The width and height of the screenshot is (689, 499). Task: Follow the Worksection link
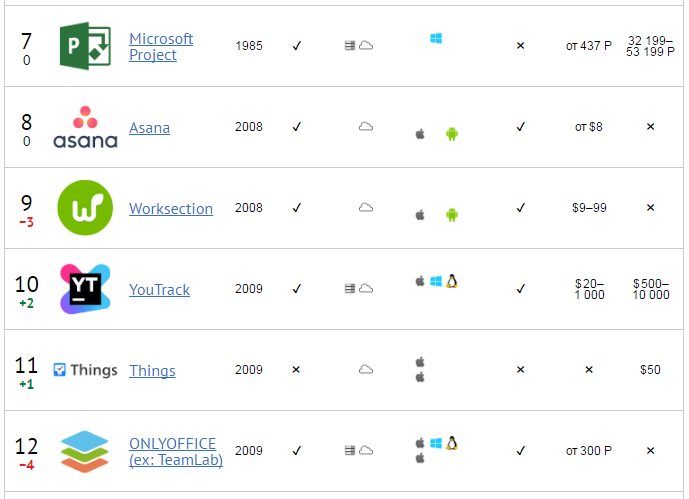coord(170,209)
